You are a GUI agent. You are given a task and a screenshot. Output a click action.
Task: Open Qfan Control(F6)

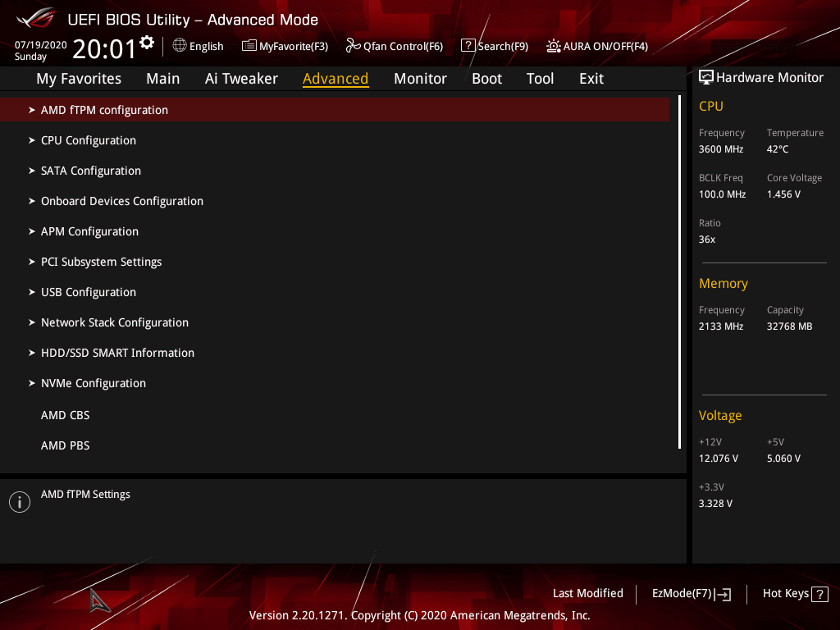tap(395, 46)
